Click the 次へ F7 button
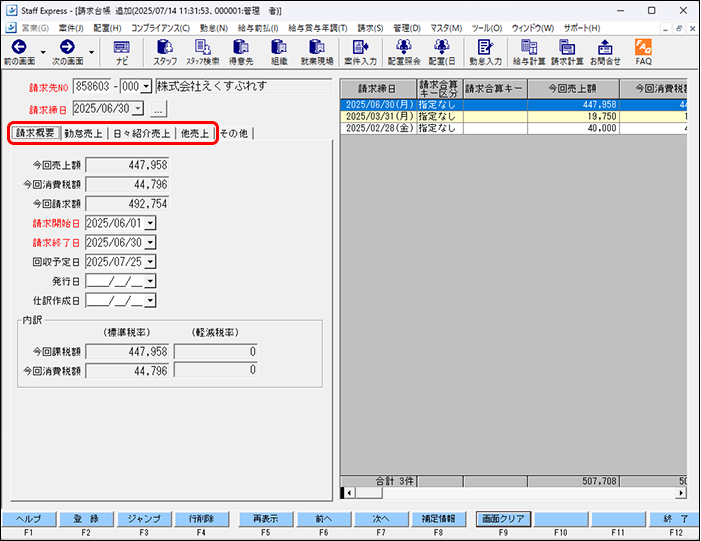The height and width of the screenshot is (541, 701). tap(381, 519)
